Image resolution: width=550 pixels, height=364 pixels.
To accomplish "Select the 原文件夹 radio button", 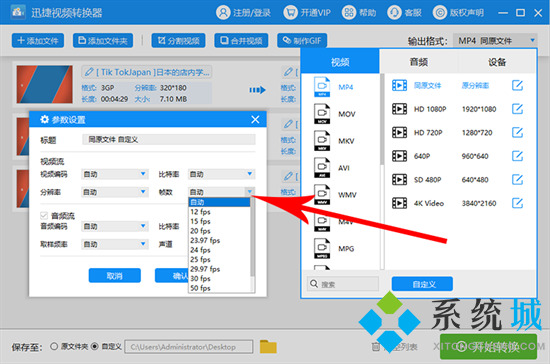I will tap(54, 346).
